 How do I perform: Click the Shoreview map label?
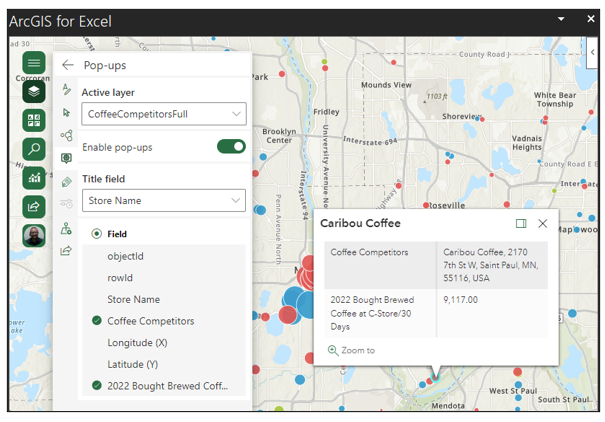click(x=462, y=116)
